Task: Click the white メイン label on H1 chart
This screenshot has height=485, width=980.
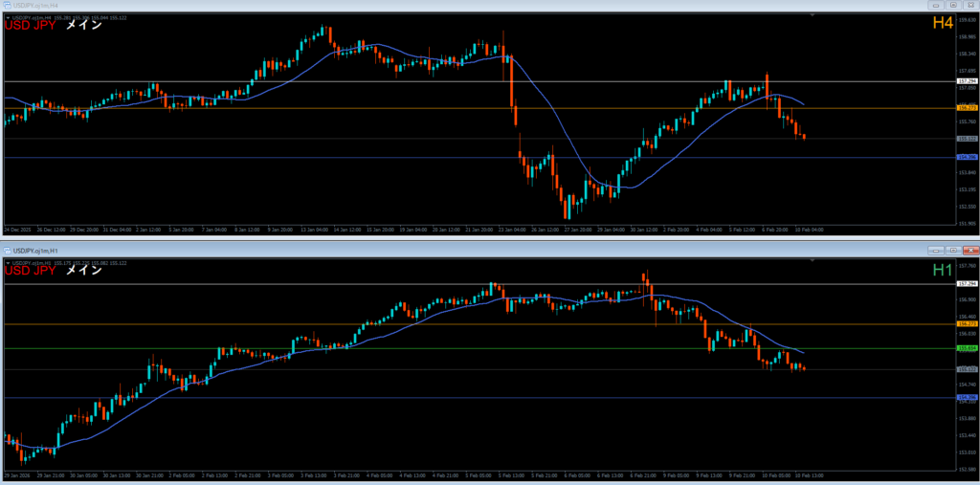Action: (x=83, y=271)
